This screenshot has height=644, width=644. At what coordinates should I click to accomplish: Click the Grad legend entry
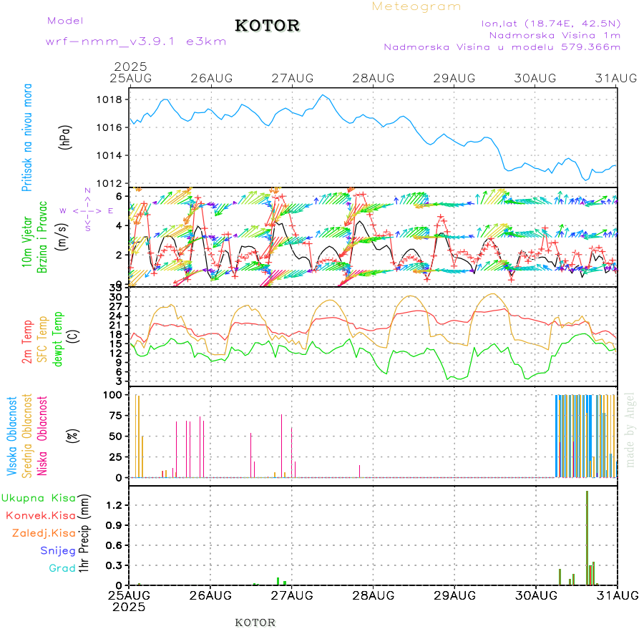tap(62, 568)
